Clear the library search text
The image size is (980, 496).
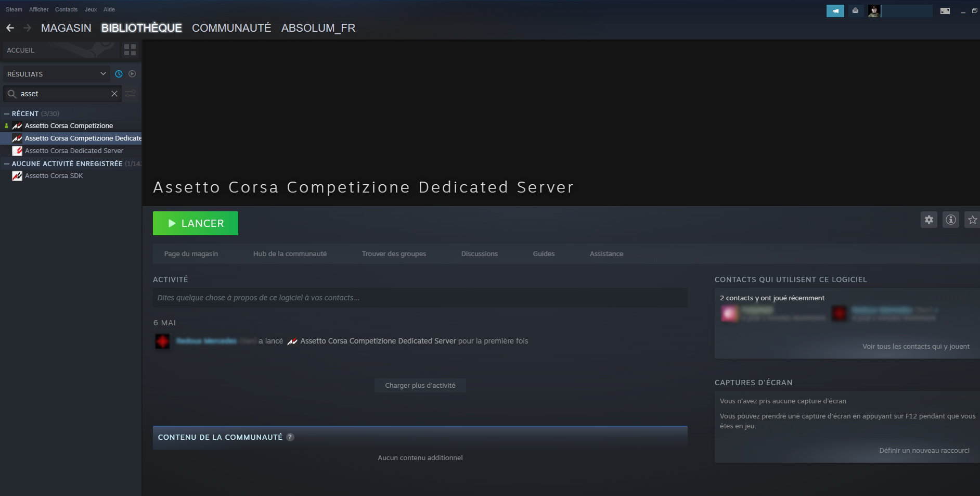(x=114, y=94)
